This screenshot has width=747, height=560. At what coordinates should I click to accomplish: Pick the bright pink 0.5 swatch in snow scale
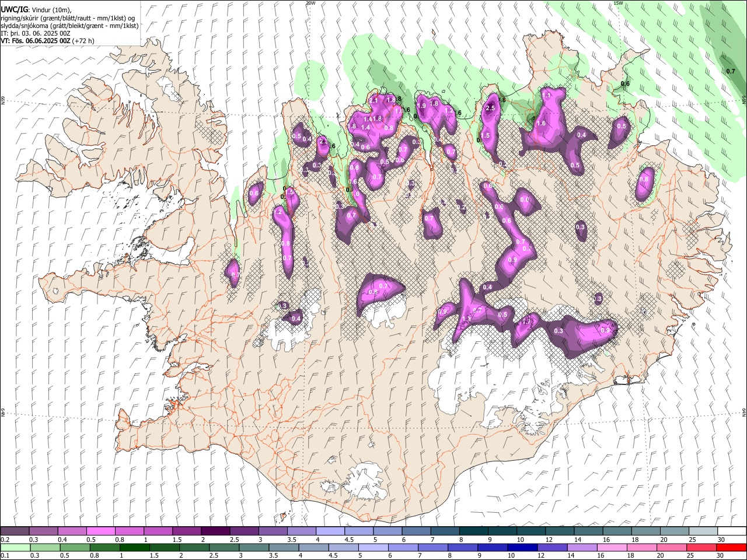pyautogui.click(x=100, y=531)
